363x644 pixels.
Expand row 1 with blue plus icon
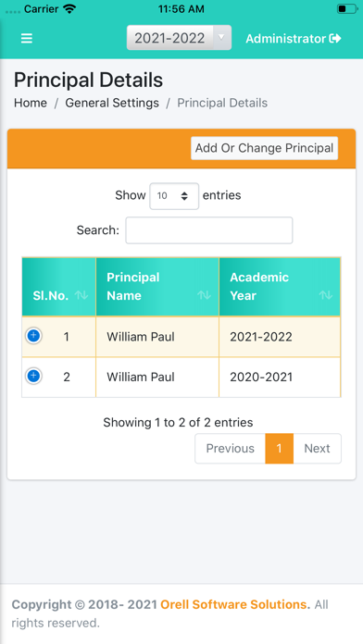coord(33,336)
